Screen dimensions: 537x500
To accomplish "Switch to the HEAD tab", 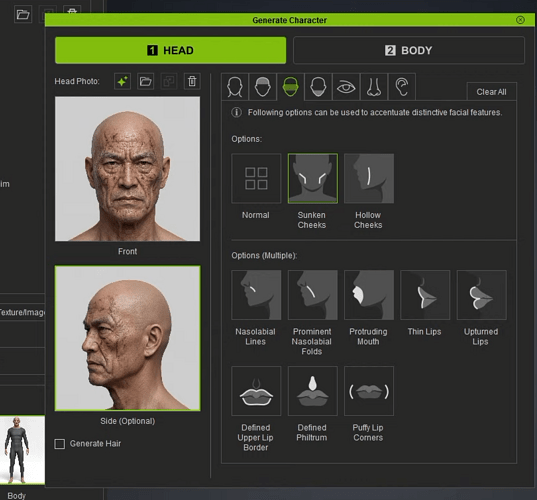I will [x=171, y=50].
